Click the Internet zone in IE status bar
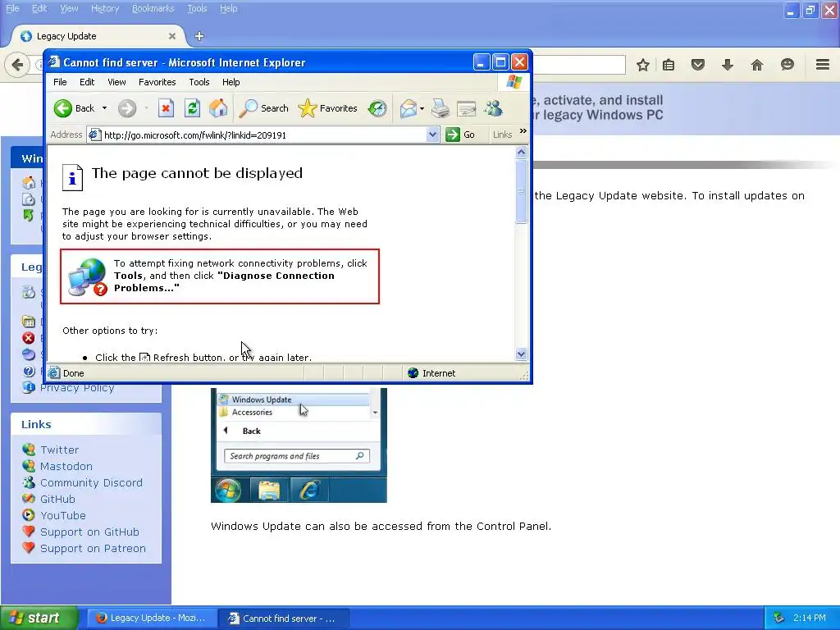This screenshot has height=630, width=840. (431, 373)
